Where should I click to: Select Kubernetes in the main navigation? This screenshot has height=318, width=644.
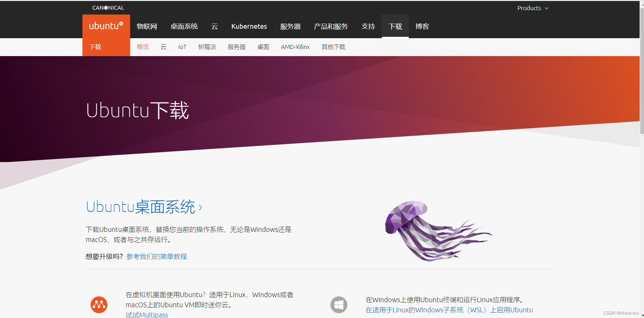pyautogui.click(x=249, y=26)
